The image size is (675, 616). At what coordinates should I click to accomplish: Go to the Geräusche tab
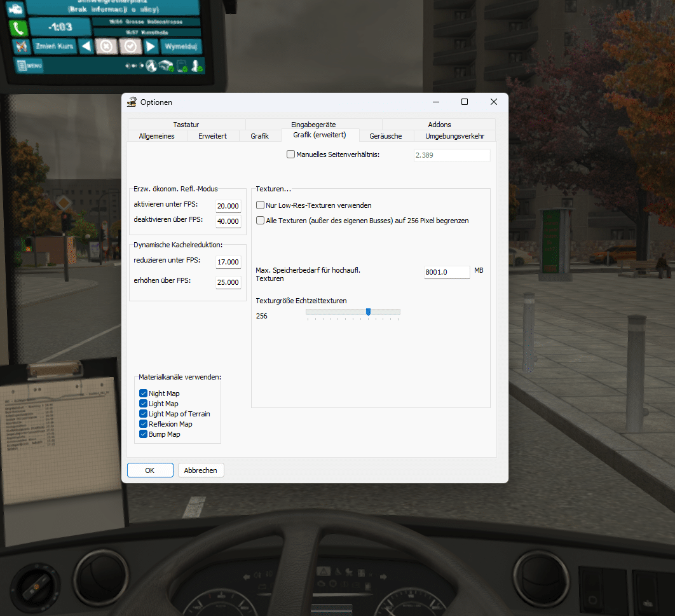pos(386,136)
